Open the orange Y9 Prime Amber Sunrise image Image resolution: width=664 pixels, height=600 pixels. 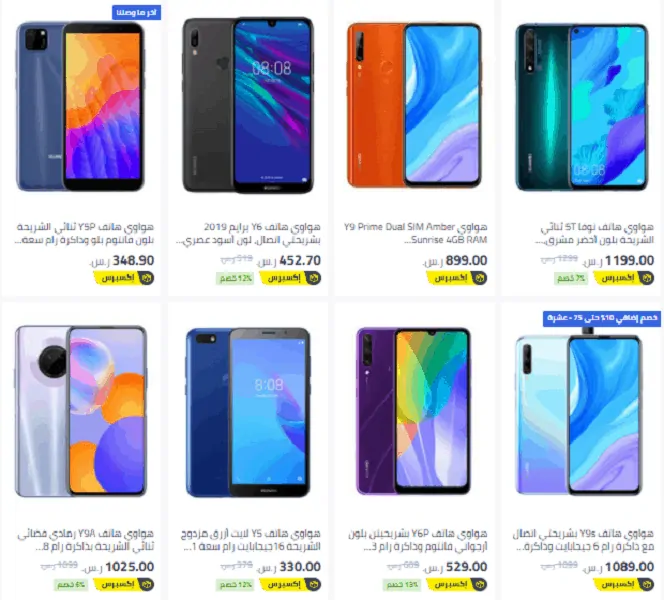click(x=414, y=105)
